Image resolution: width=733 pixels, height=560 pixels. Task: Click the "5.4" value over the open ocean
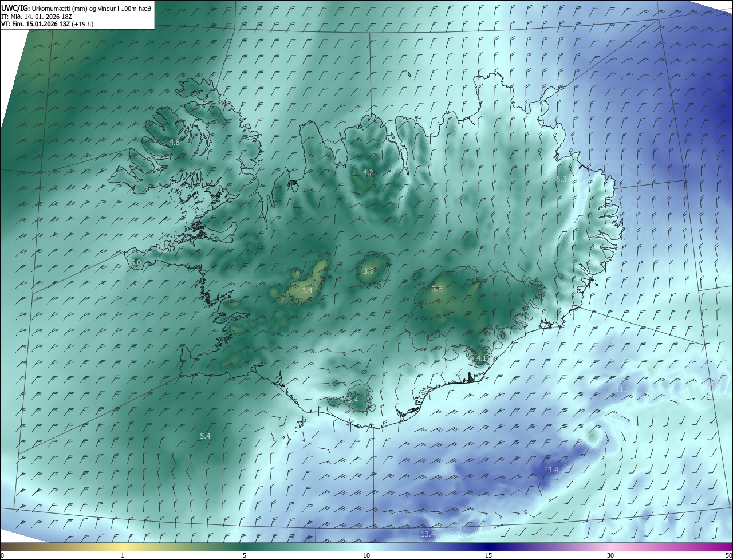[205, 436]
